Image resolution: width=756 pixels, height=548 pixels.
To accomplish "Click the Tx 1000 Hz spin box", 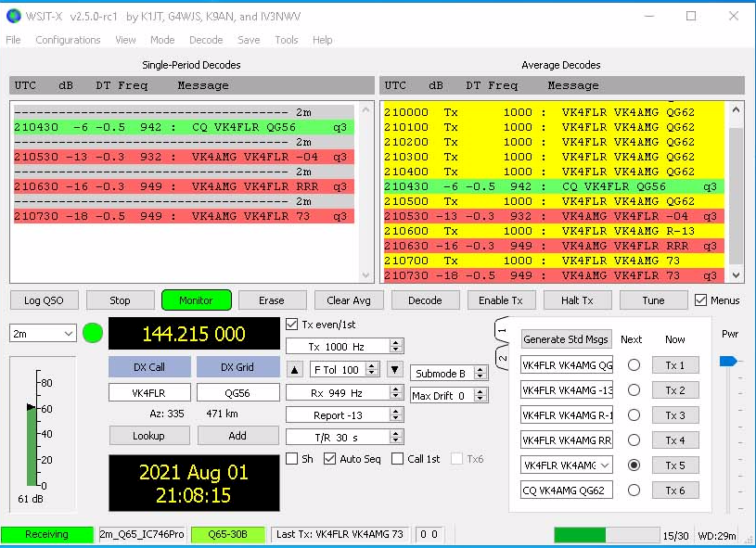I will 345,347.
